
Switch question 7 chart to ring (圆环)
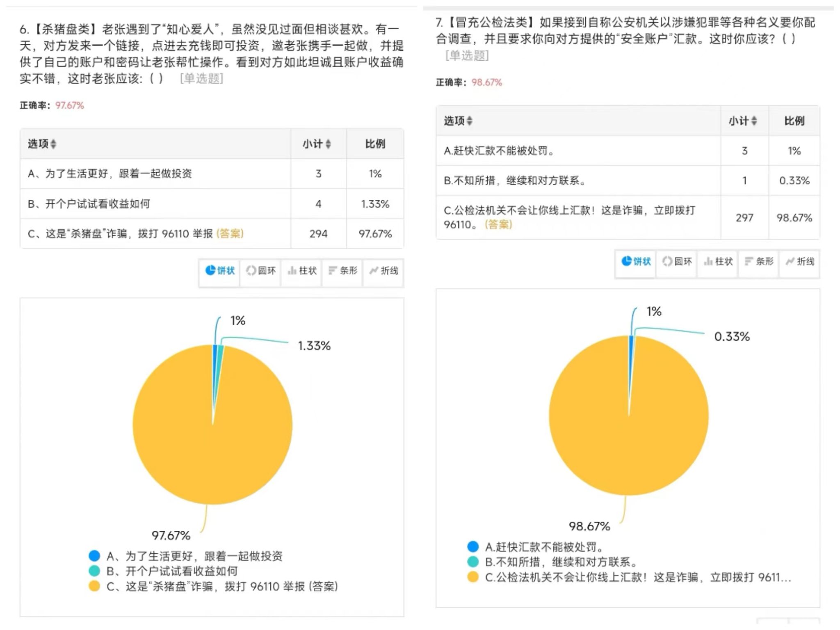(x=677, y=262)
